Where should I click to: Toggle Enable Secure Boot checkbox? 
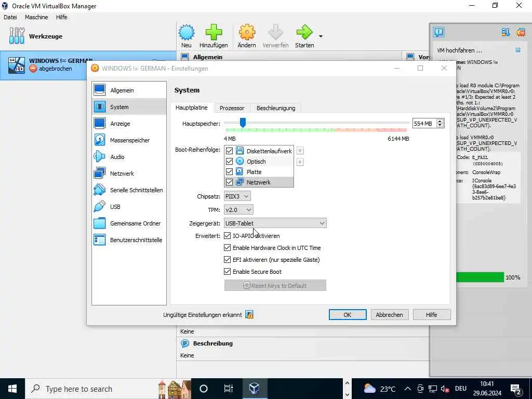tap(228, 271)
